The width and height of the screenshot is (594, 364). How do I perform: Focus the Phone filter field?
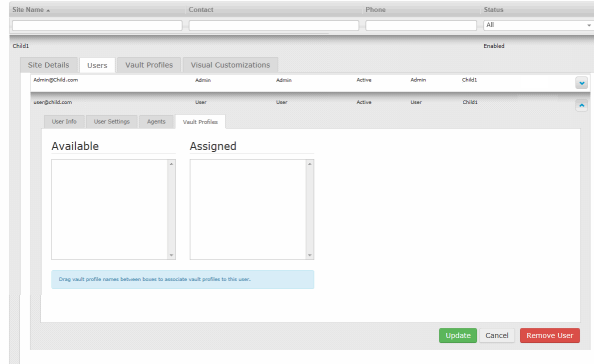421,25
